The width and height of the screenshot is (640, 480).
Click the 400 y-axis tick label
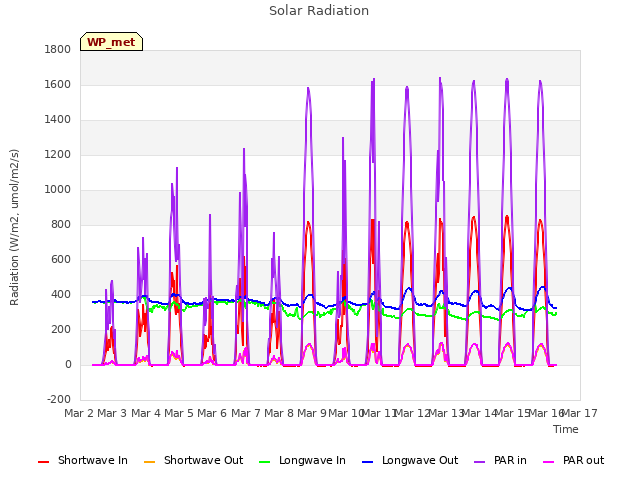(61, 295)
